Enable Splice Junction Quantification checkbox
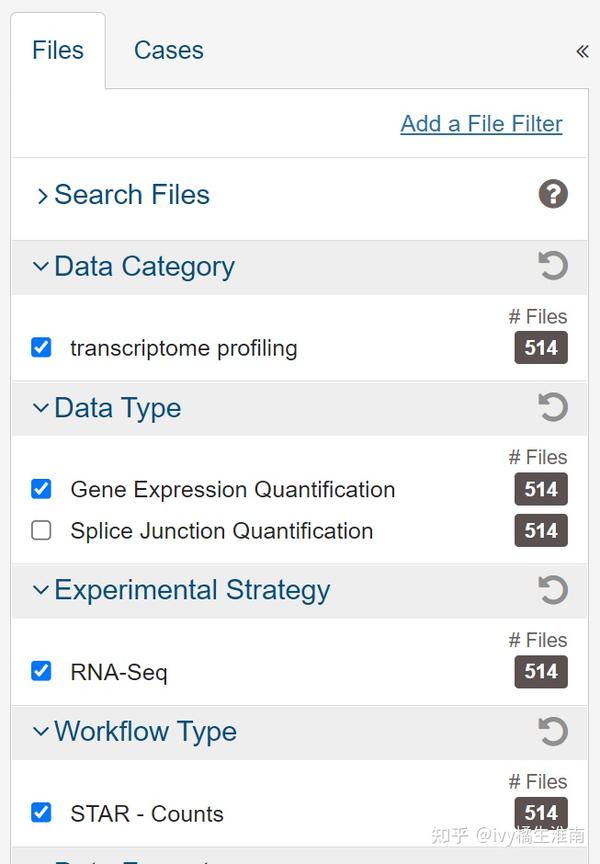This screenshot has height=864, width=600. (x=41, y=531)
